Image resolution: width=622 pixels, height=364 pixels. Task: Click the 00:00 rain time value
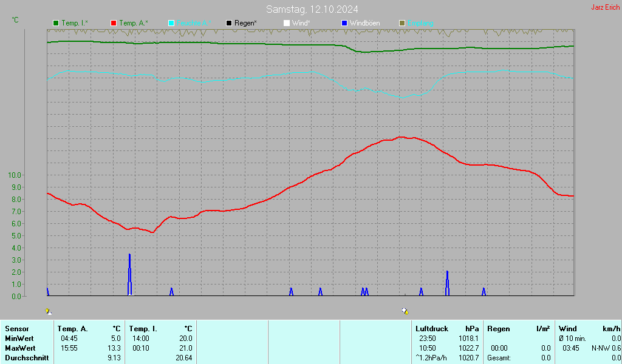click(499, 348)
